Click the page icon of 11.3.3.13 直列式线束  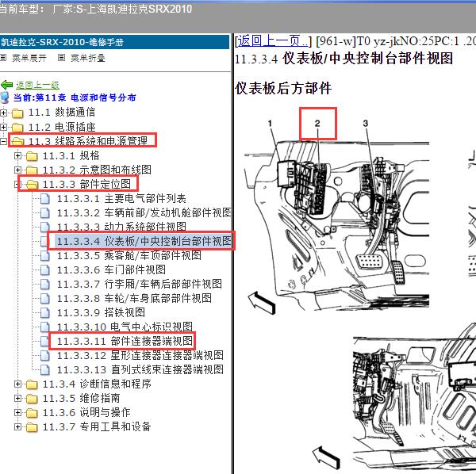tap(45, 369)
